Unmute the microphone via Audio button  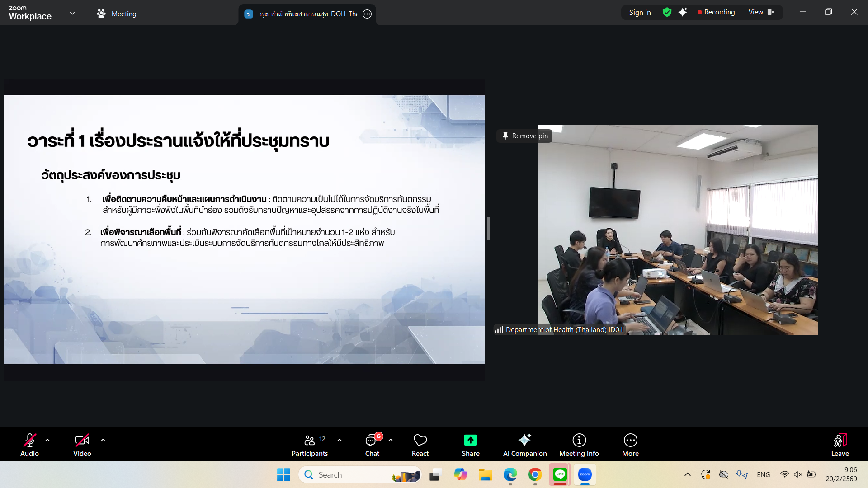(29, 445)
